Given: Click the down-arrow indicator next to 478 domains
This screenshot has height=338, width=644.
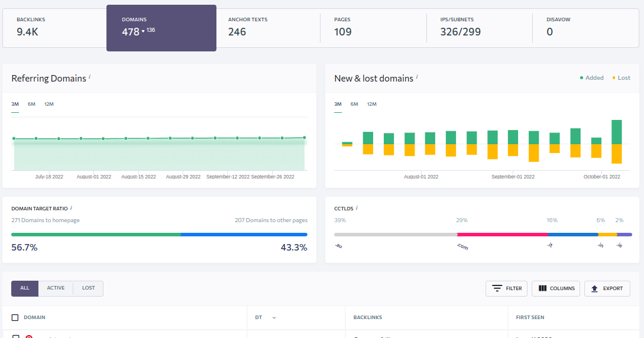Looking at the screenshot, I should coord(143,32).
